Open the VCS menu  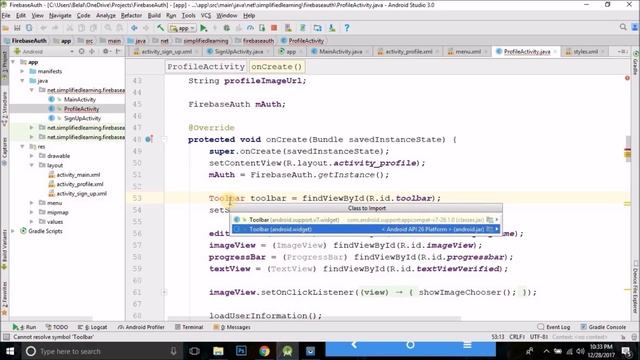(206, 16)
